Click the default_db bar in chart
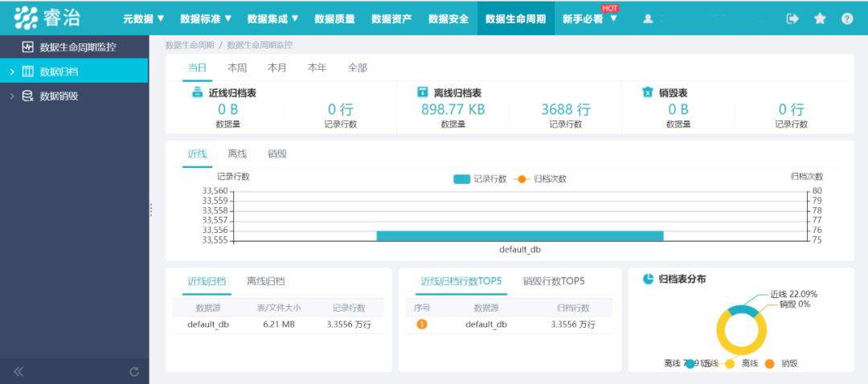The width and height of the screenshot is (868, 384). [520, 235]
